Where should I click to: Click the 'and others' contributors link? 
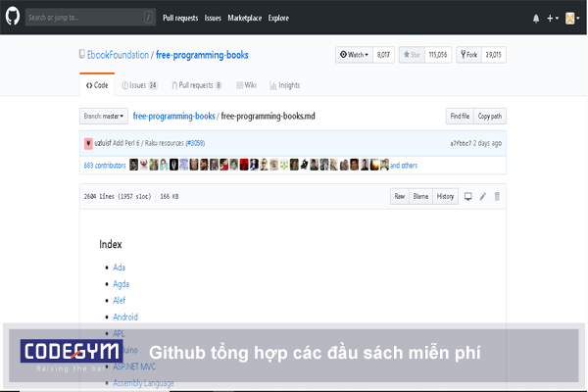click(404, 166)
